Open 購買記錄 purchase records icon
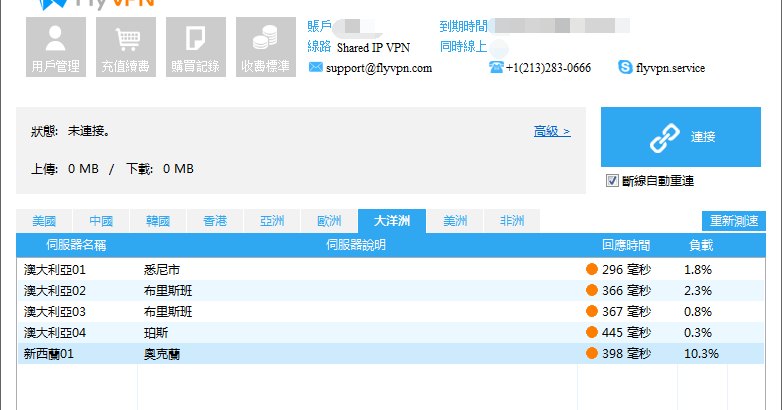 pos(196,47)
